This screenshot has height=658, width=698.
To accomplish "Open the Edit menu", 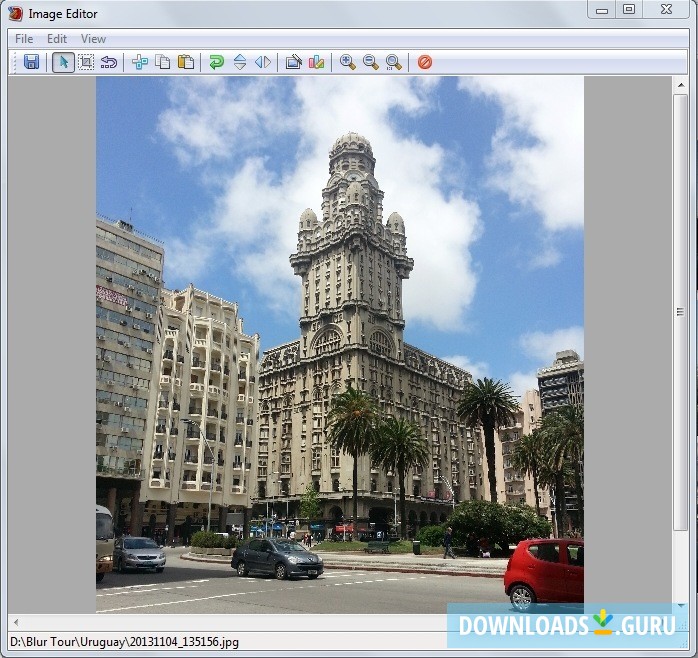I will point(57,39).
